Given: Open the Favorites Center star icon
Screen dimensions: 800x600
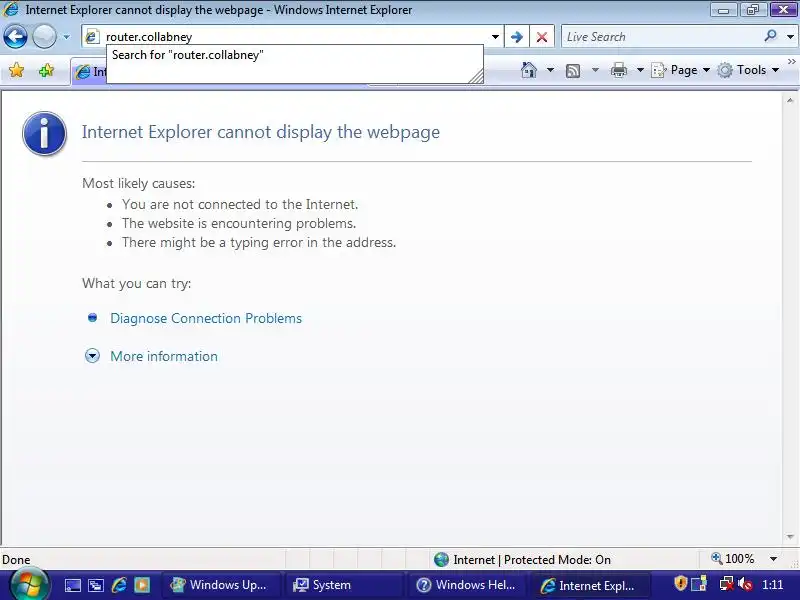Looking at the screenshot, I should tap(16, 70).
